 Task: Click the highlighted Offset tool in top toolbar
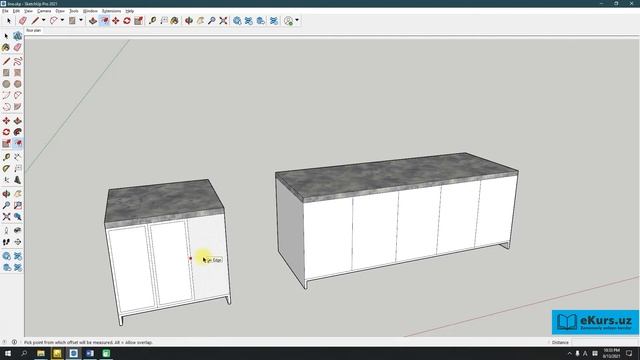point(104,20)
